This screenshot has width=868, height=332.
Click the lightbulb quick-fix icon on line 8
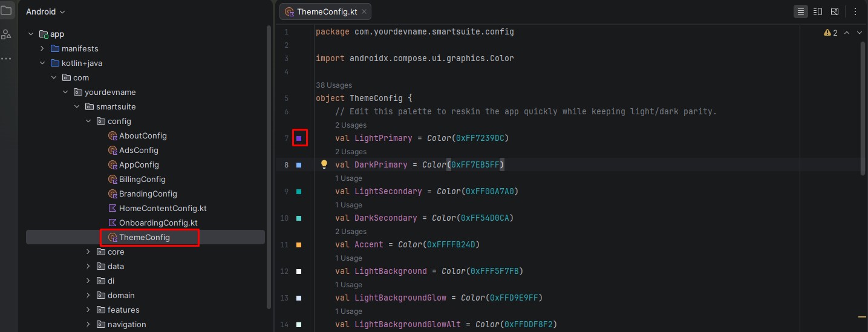[x=324, y=164]
